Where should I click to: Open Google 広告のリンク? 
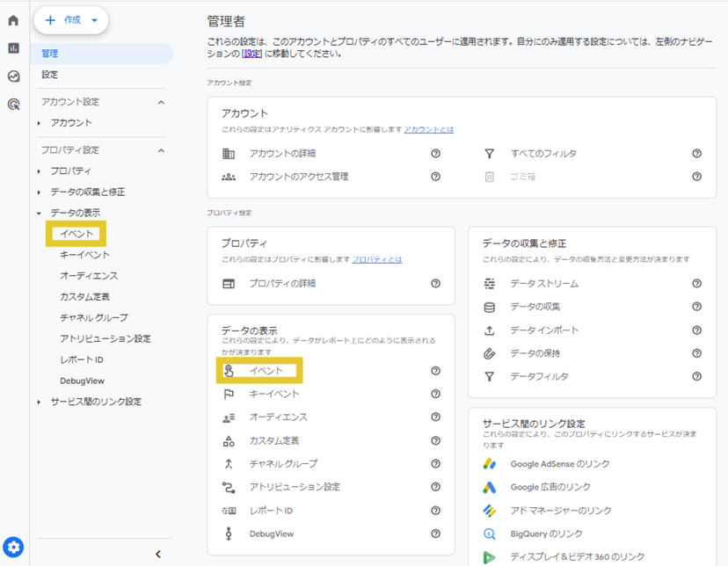coord(550,487)
